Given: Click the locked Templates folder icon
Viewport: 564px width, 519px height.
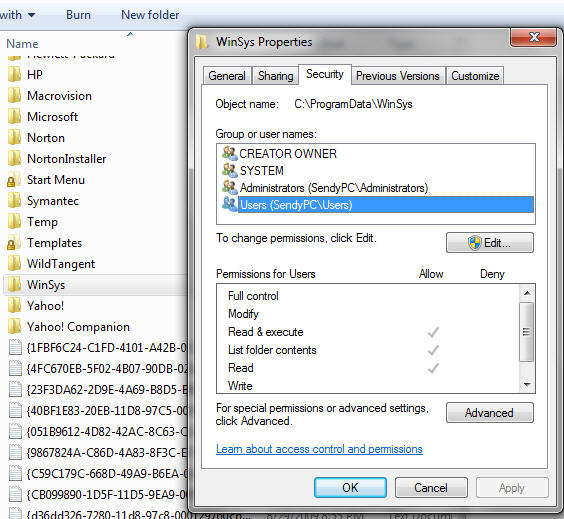Looking at the screenshot, I should point(14,243).
